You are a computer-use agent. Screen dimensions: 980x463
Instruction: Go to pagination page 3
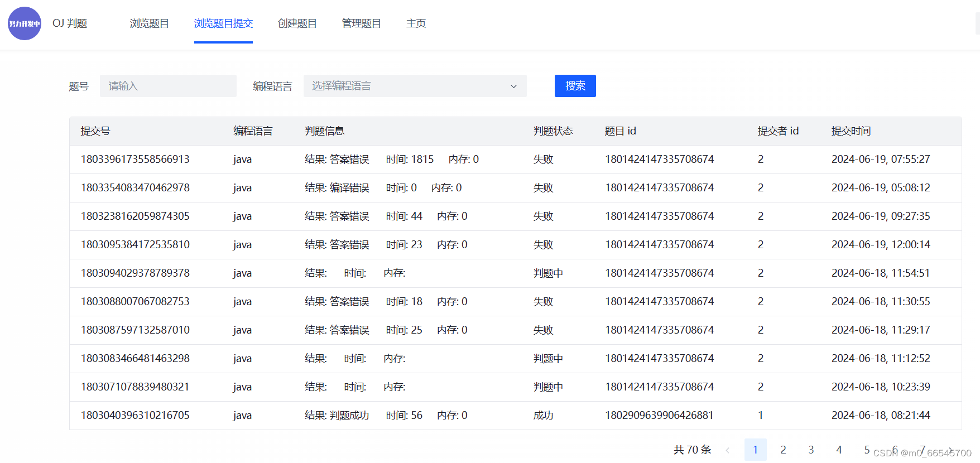tap(811, 450)
